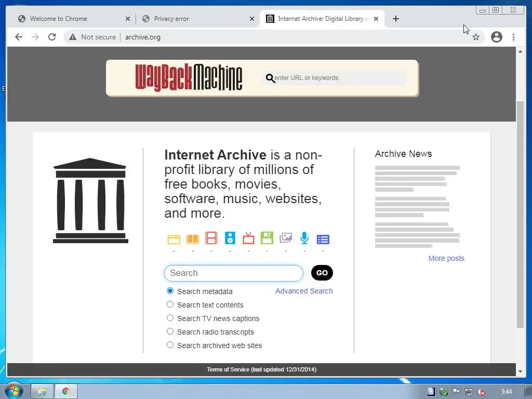532x399 pixels.
Task: Close the Internet Archive tab
Action: 376,19
